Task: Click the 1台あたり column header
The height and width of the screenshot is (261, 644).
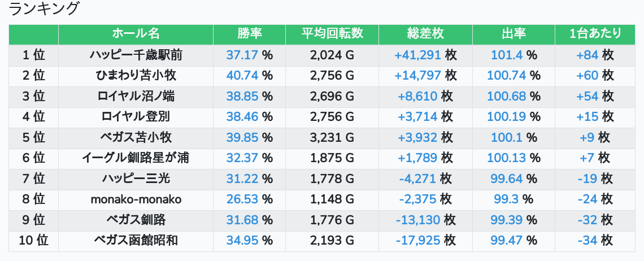Action: [x=595, y=34]
